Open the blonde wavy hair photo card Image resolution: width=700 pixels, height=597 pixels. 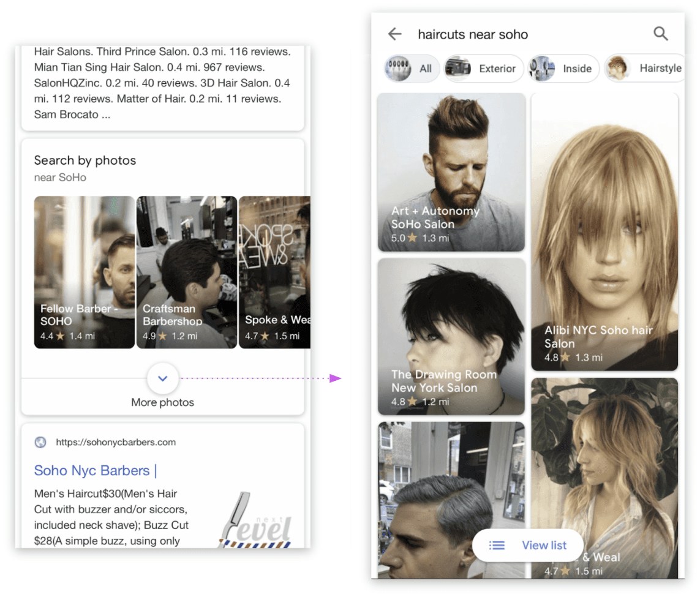click(x=604, y=478)
